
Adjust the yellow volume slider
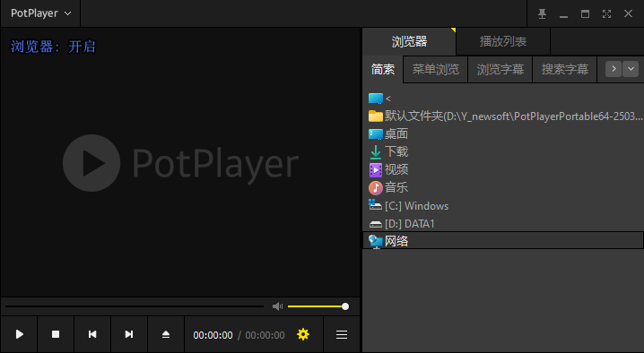(318, 306)
